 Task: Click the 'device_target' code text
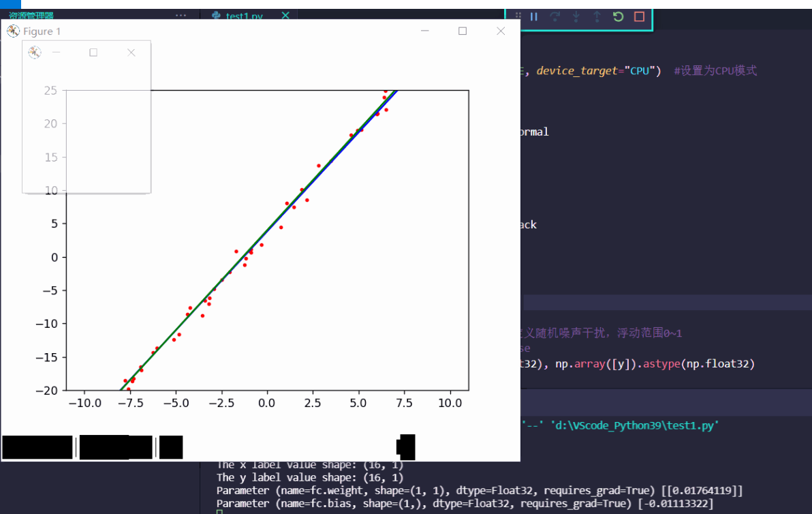577,70
